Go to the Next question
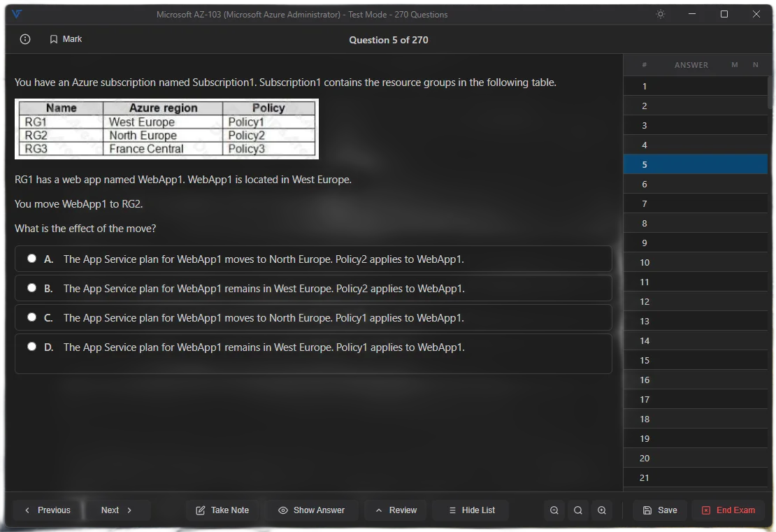776x532 pixels. pos(117,510)
